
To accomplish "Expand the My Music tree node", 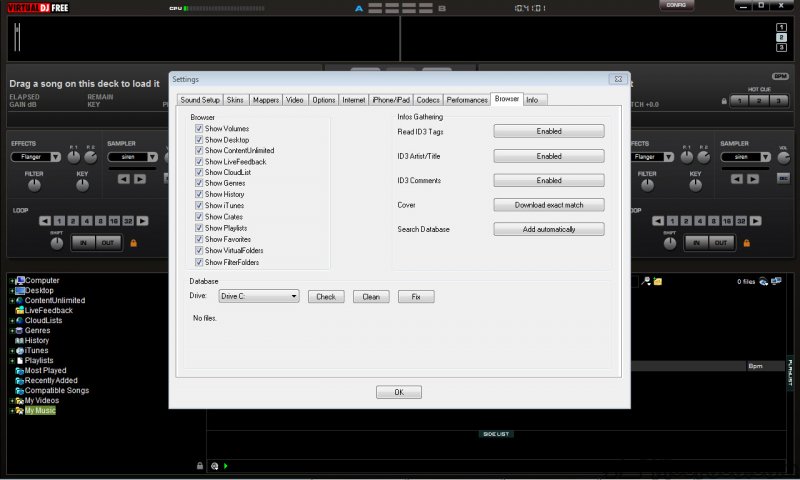I will click(12, 411).
